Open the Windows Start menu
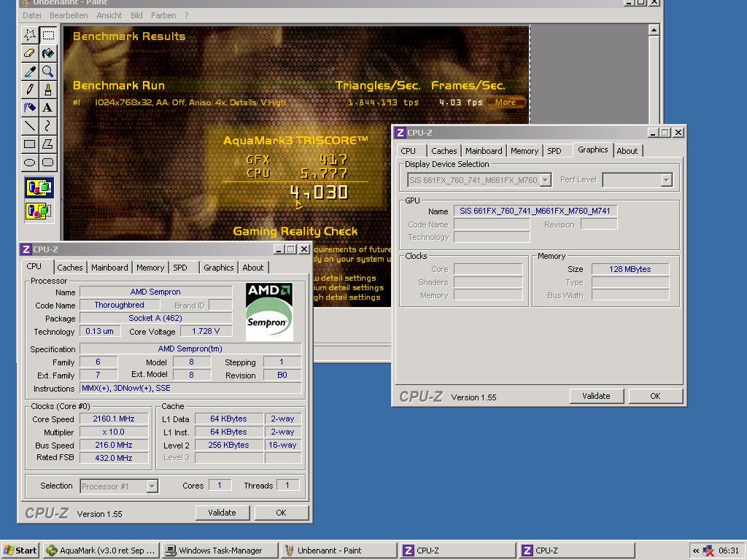The width and height of the screenshot is (747, 560). (x=20, y=551)
